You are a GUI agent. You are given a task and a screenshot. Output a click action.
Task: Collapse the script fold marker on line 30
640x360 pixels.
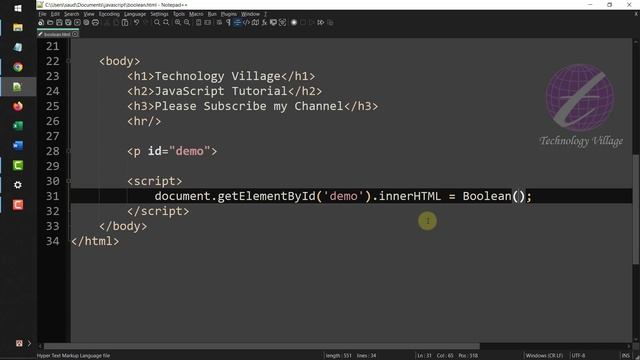68,181
